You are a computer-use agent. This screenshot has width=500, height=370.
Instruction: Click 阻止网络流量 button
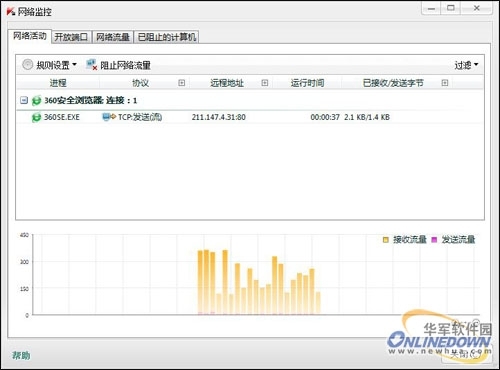click(x=125, y=65)
